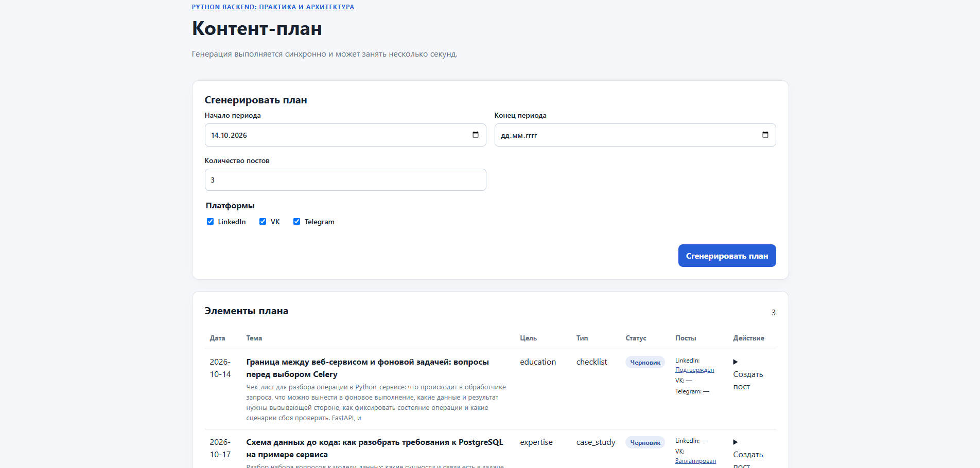Open calendar picker for Конец периода
Screen dimensions: 980x468
[765, 135]
